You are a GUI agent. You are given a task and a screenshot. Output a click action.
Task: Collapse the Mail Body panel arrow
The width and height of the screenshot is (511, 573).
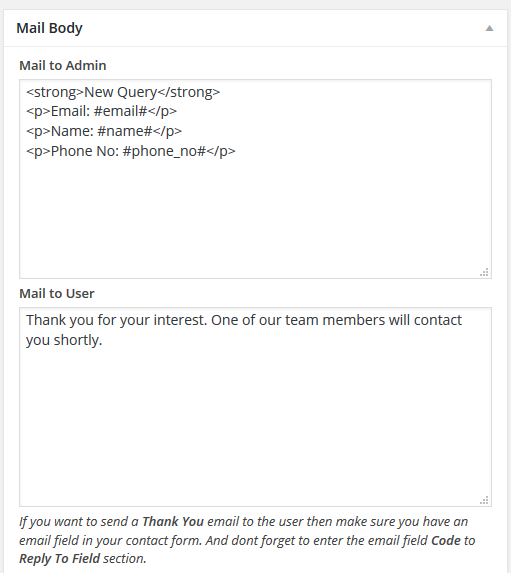point(489,29)
